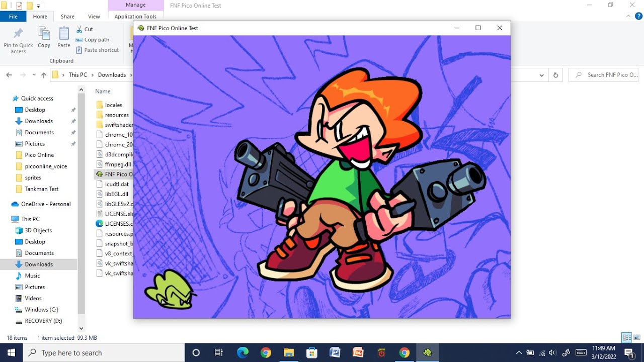
Task: Switch to the details view layout icon
Action: coord(627,338)
